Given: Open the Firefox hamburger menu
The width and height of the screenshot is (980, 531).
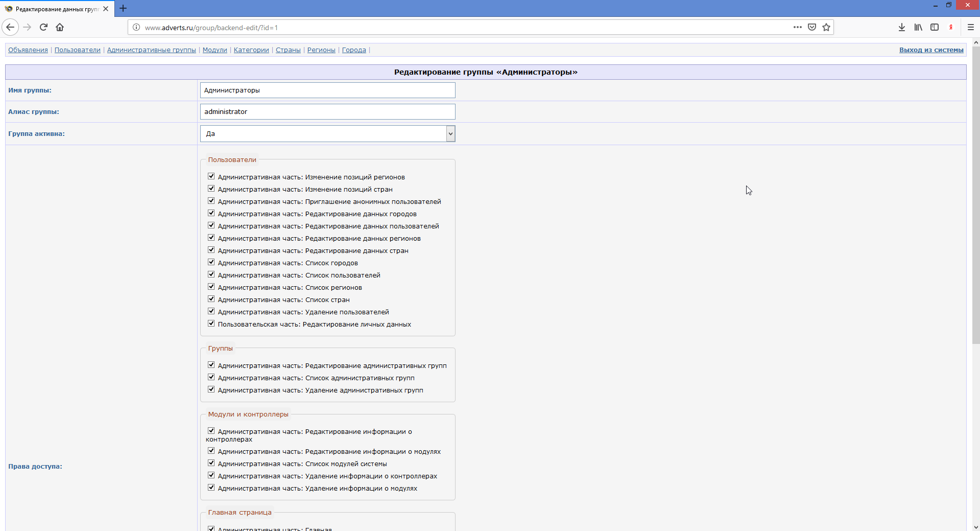Looking at the screenshot, I should click(x=971, y=28).
